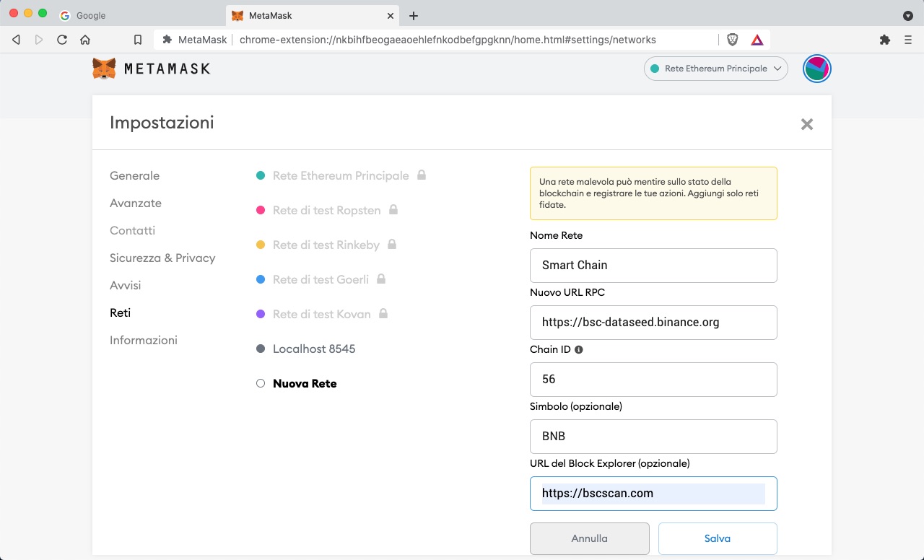Click the Brave shield icon
The image size is (924, 560).
(733, 40)
